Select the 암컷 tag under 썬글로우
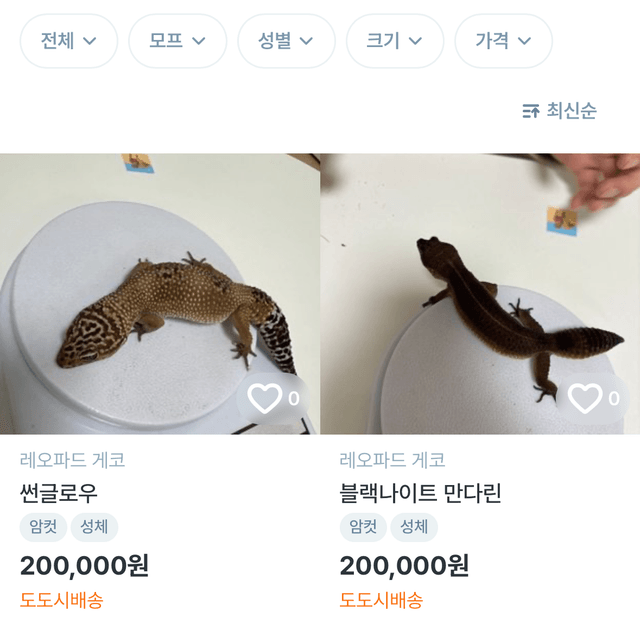Image resolution: width=640 pixels, height=640 pixels. coord(42,527)
